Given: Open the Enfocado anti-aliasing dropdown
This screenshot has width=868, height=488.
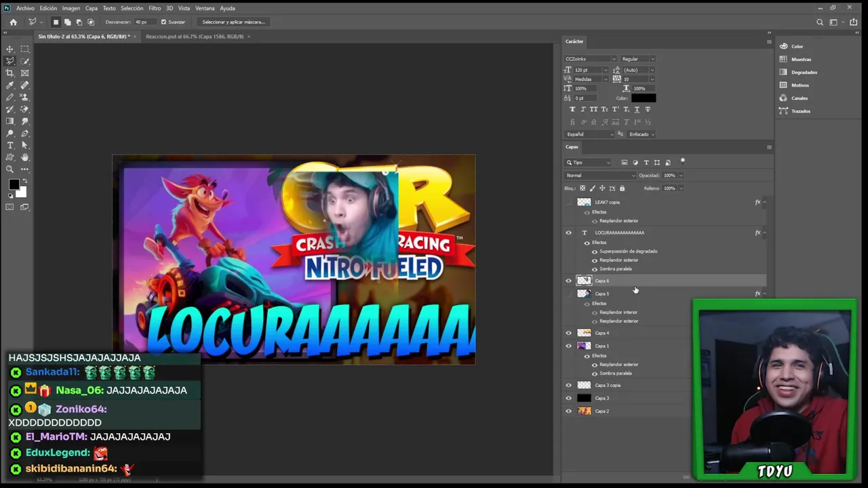Looking at the screenshot, I should [642, 134].
